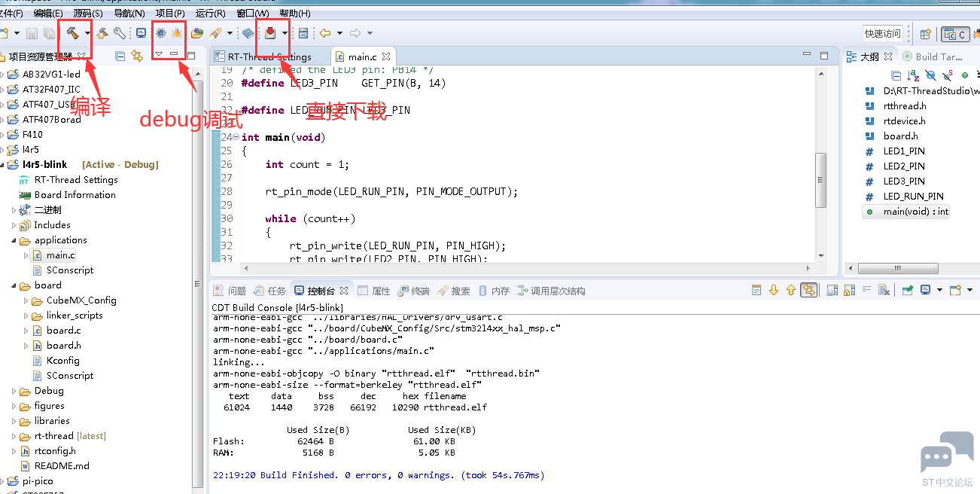Image resolution: width=980 pixels, height=494 pixels.
Task: Open the 问题 problems tab
Action: click(x=230, y=291)
